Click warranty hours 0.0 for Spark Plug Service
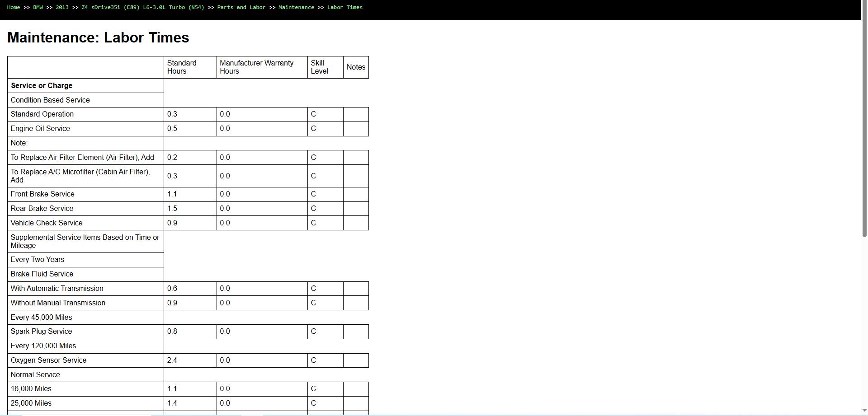Screen dimensions: 868x416 262,332
